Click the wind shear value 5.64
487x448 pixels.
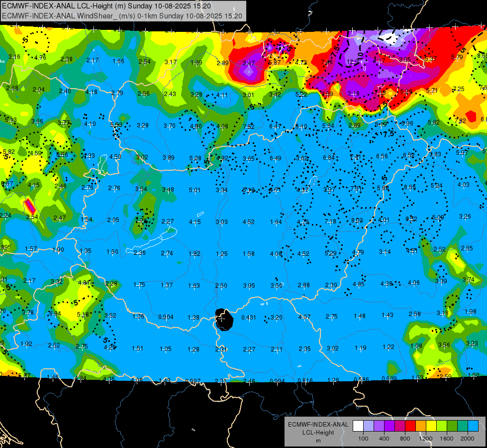[x=328, y=126]
